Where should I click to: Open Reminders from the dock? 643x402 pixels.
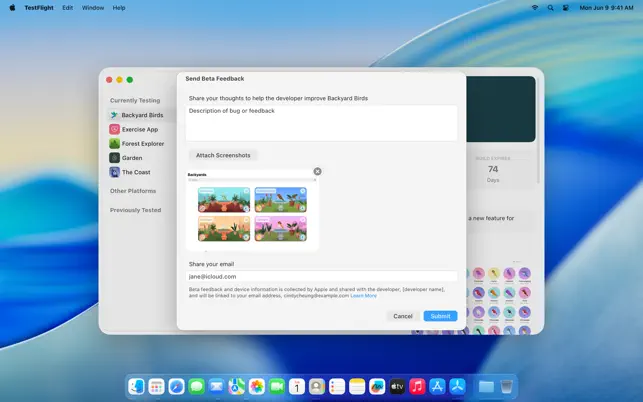(337, 386)
